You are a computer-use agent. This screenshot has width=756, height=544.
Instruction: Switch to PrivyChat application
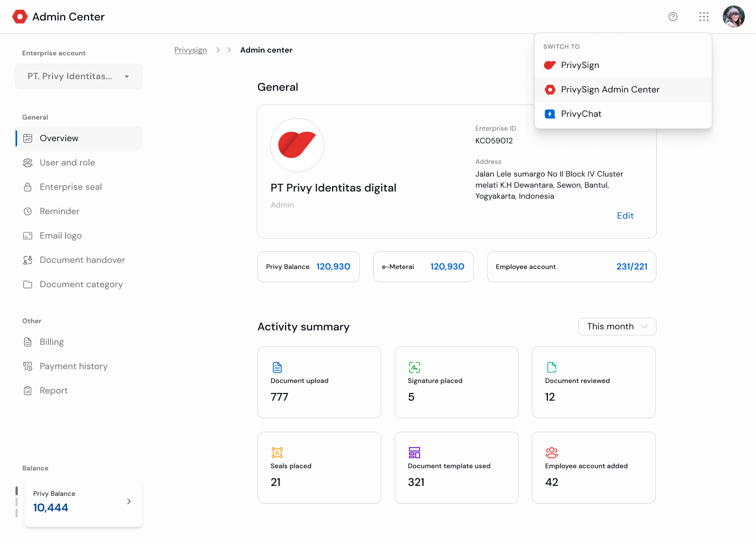[623, 114]
